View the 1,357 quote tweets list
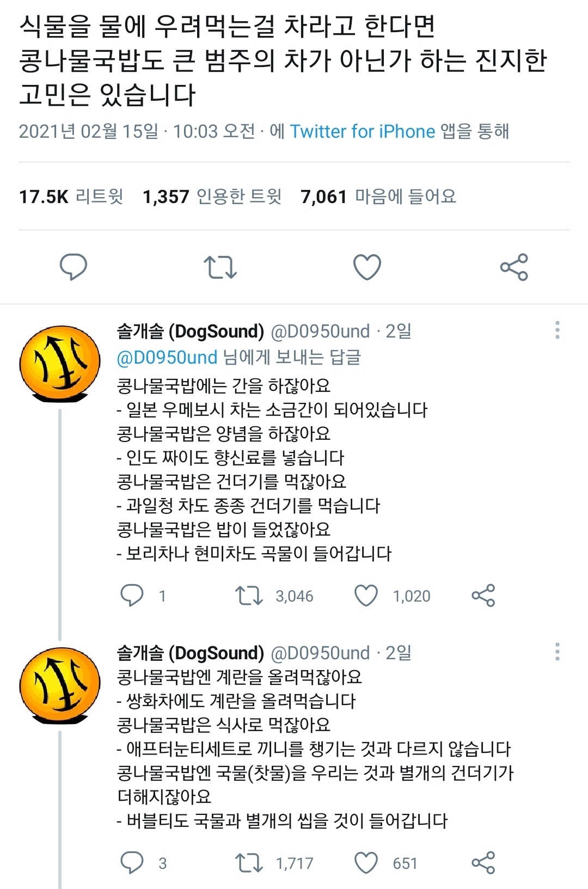Viewport: 588px width, 889px height. tap(212, 197)
